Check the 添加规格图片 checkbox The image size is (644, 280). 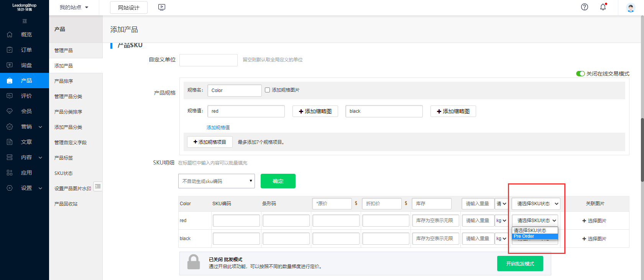click(x=268, y=90)
